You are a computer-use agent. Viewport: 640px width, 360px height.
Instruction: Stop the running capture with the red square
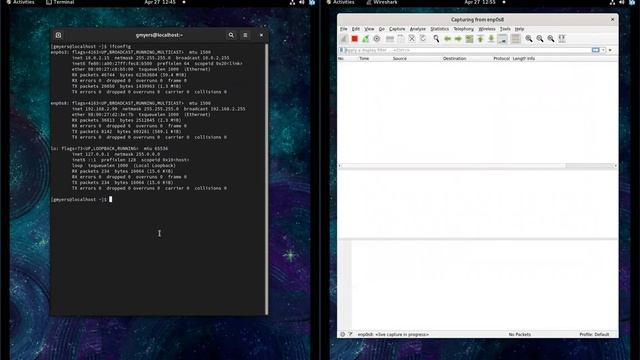pos(355,39)
